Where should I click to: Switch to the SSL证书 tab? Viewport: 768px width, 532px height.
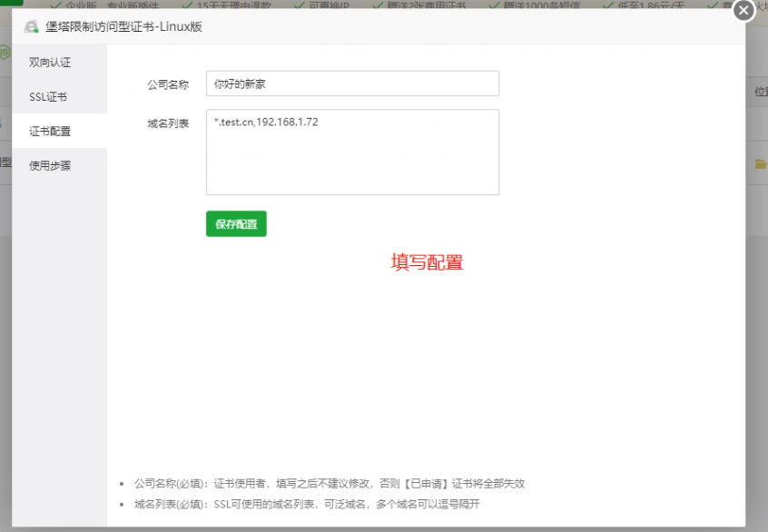[x=48, y=97]
